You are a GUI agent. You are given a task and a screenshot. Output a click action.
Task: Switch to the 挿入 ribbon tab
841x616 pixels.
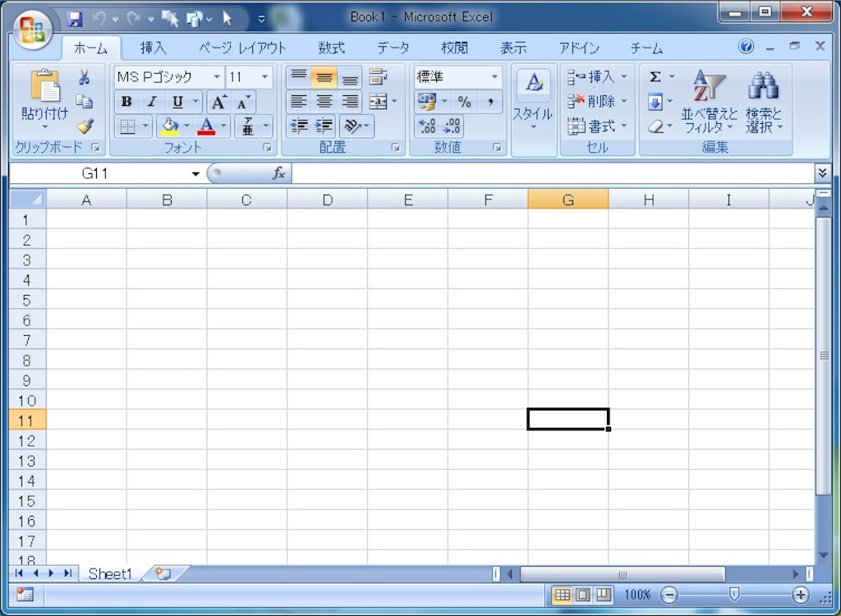coord(154,48)
